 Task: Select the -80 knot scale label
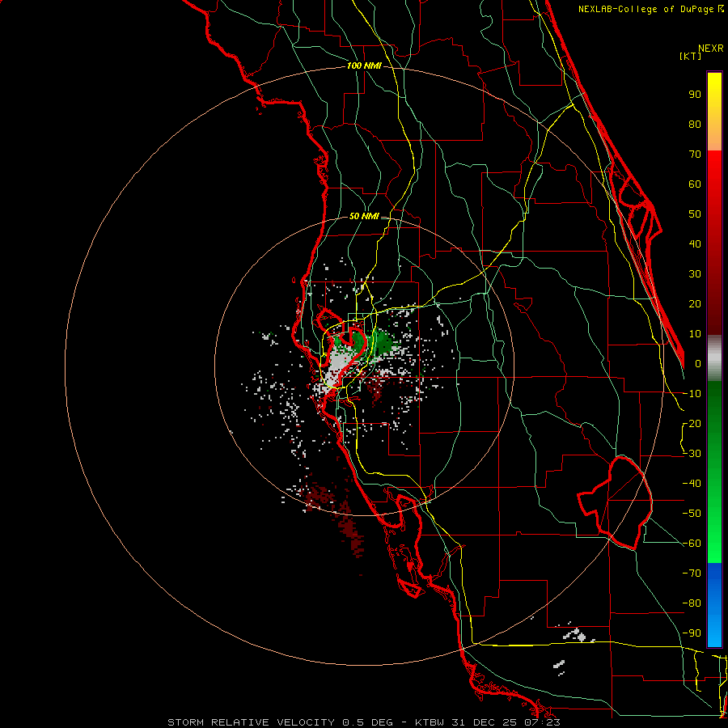(x=692, y=603)
